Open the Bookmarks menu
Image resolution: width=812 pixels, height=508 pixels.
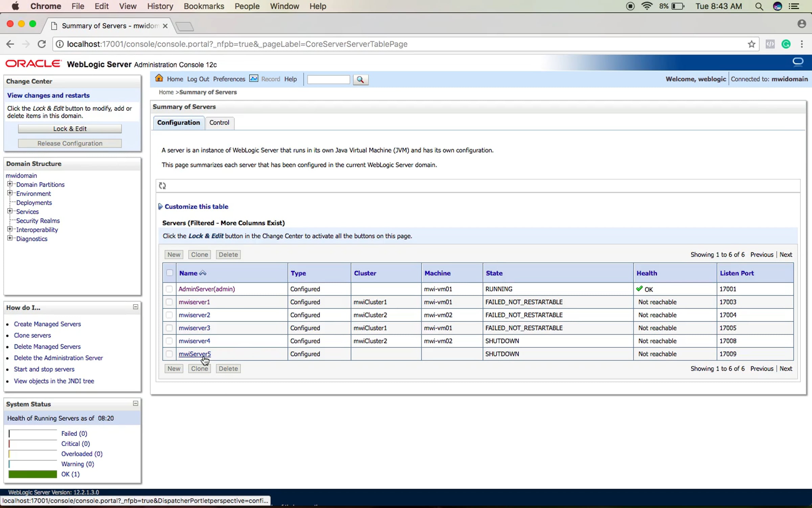pyautogui.click(x=204, y=6)
